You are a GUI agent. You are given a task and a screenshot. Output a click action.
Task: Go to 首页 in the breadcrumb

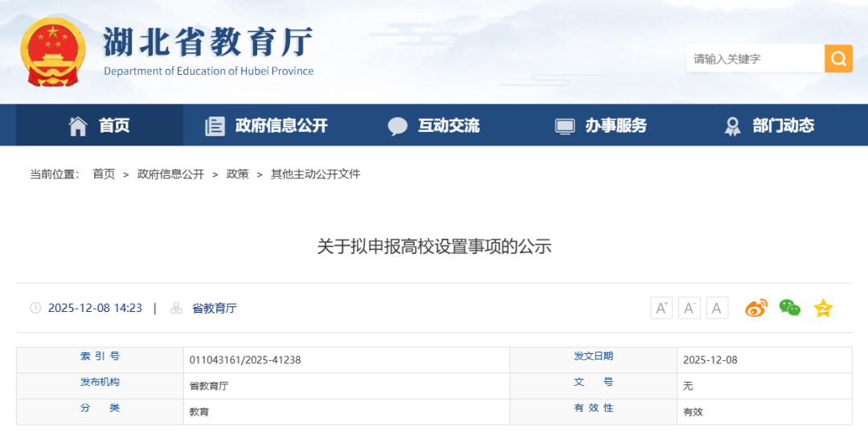click(104, 174)
